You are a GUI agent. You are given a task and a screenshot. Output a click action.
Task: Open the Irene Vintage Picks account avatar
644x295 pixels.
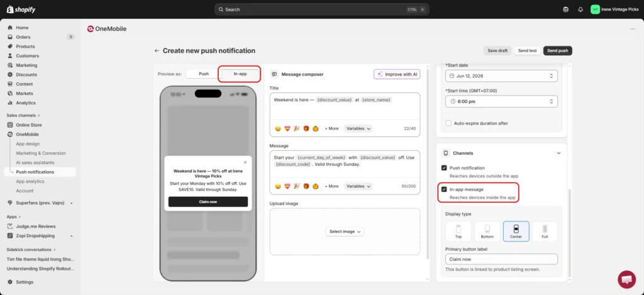[x=595, y=9]
